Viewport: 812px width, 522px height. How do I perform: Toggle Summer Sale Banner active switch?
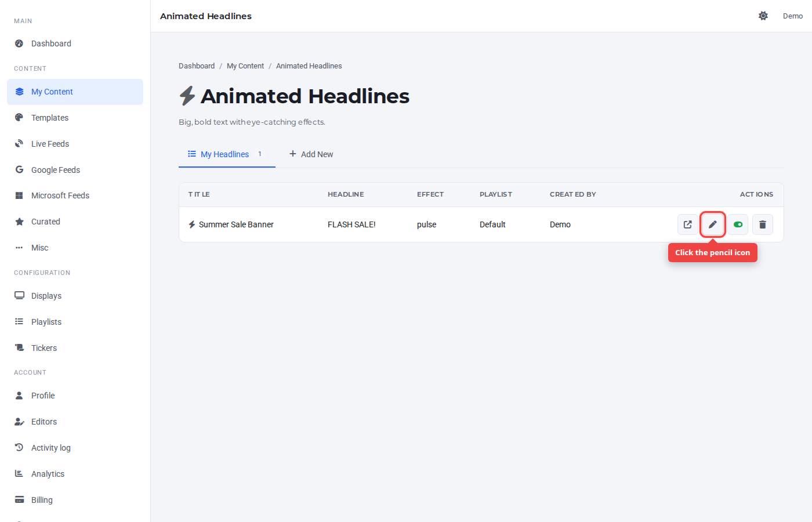point(738,224)
